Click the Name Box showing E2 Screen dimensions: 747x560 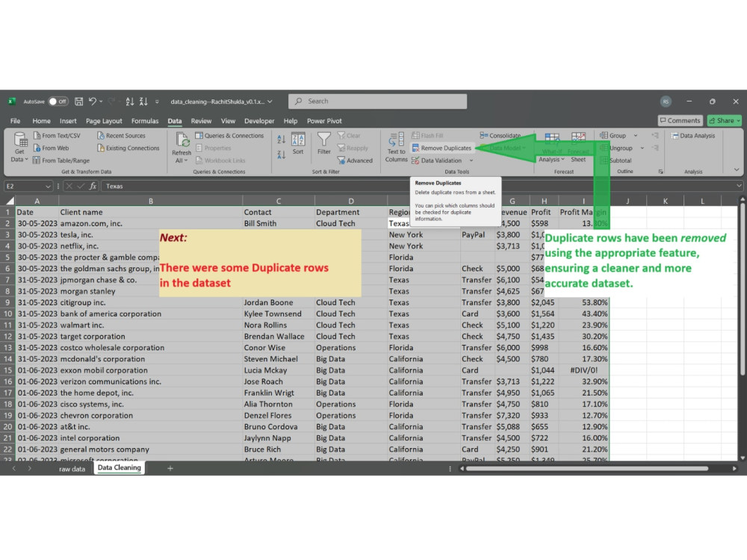[28, 186]
